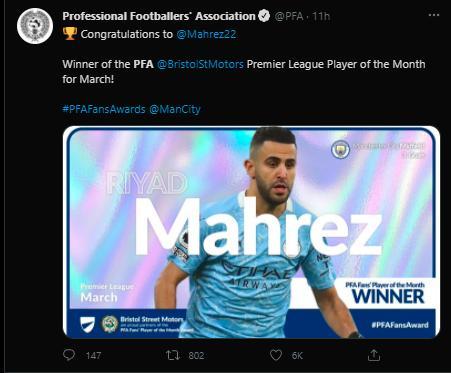Click the tweet text about March award

[x=244, y=71]
